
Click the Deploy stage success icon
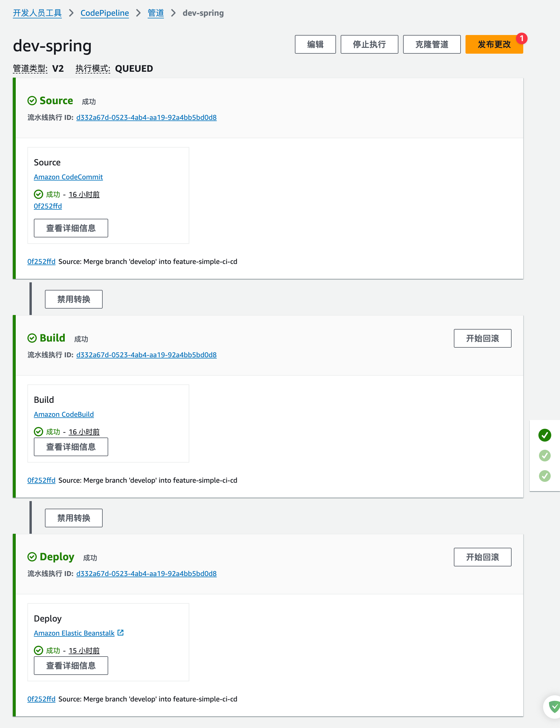[x=32, y=557]
